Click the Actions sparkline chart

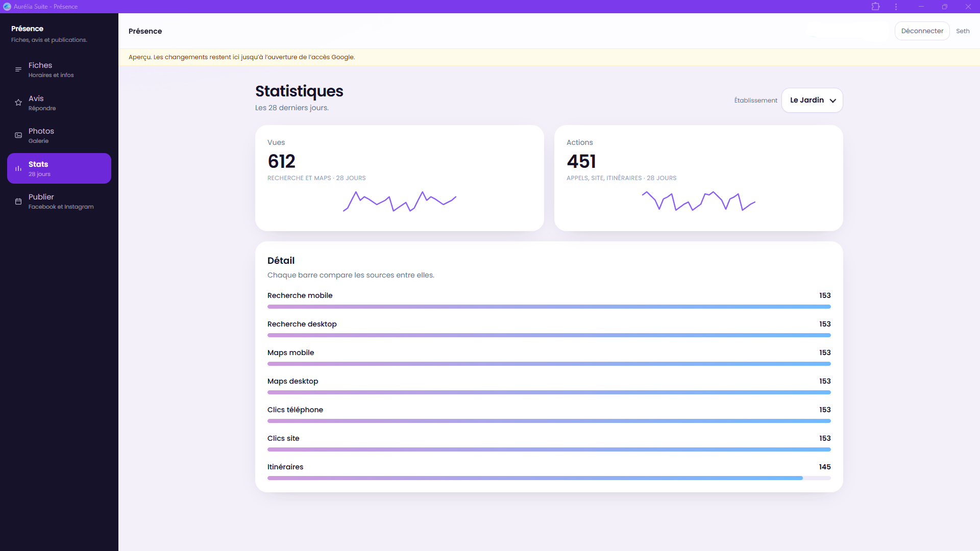coord(699,202)
